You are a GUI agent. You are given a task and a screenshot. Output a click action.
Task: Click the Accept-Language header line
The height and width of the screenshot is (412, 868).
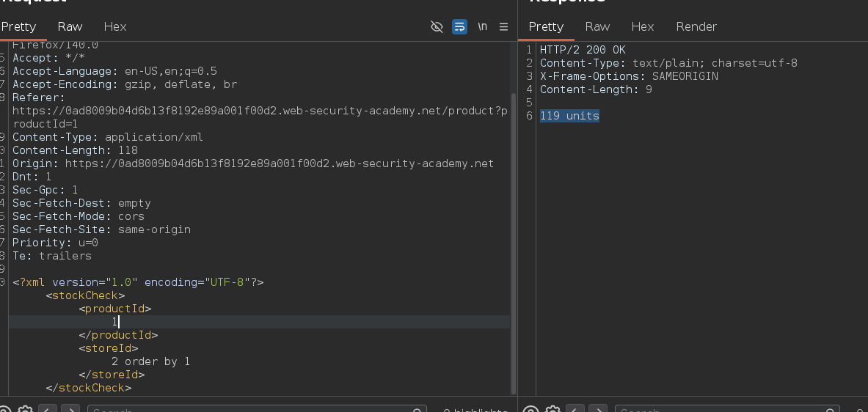(114, 71)
